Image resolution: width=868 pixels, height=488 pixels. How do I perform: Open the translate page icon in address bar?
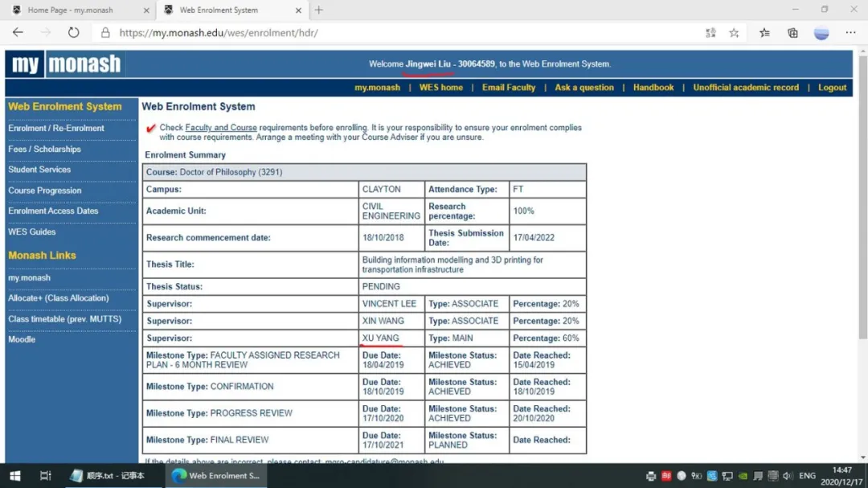(x=710, y=33)
